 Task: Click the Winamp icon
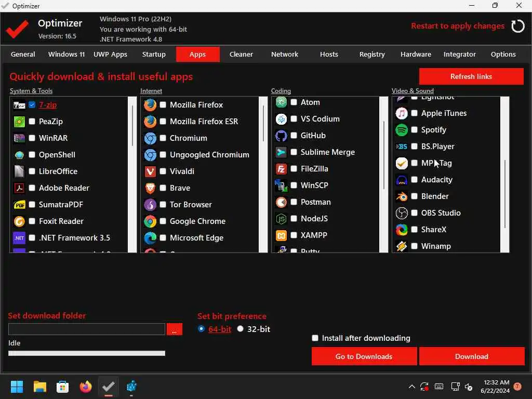pyautogui.click(x=402, y=246)
